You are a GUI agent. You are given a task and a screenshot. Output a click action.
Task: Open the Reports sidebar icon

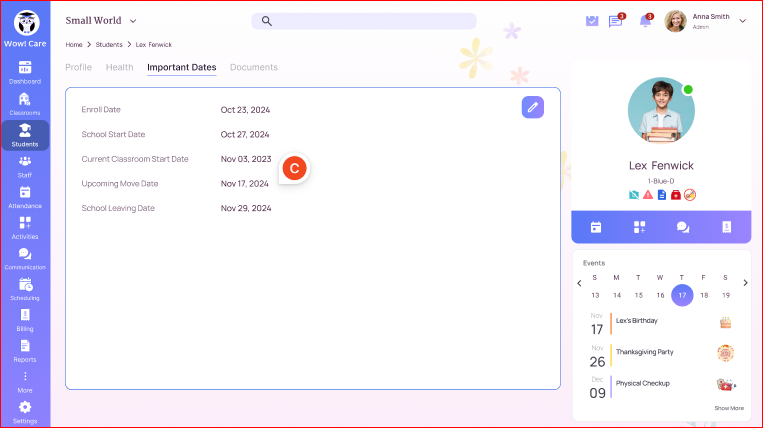click(x=25, y=350)
